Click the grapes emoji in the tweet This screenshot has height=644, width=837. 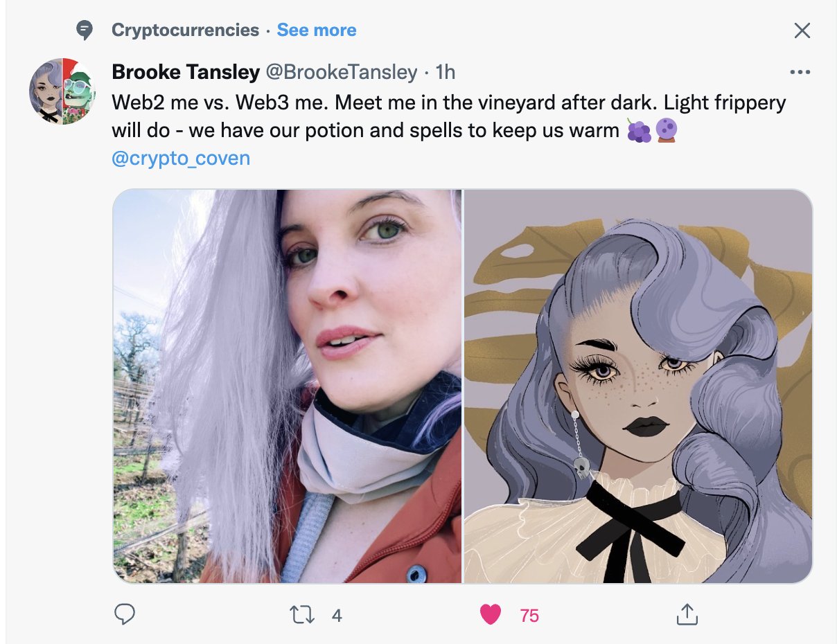pos(638,130)
